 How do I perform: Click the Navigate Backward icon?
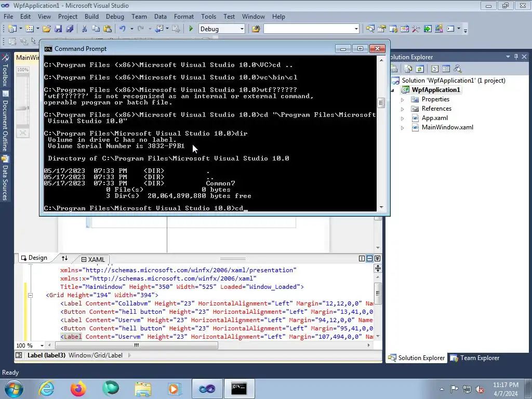pyautogui.click(x=159, y=29)
